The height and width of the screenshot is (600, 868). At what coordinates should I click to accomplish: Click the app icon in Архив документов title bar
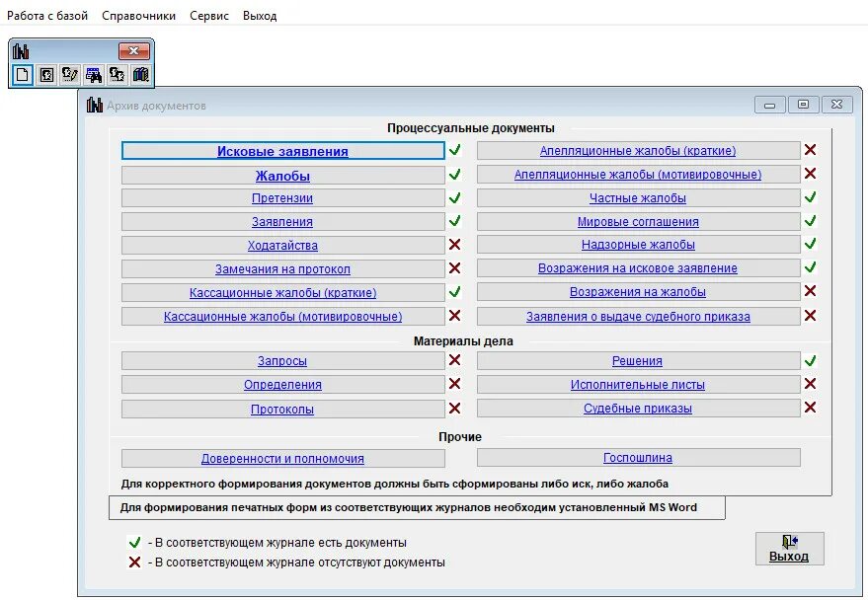coord(95,105)
